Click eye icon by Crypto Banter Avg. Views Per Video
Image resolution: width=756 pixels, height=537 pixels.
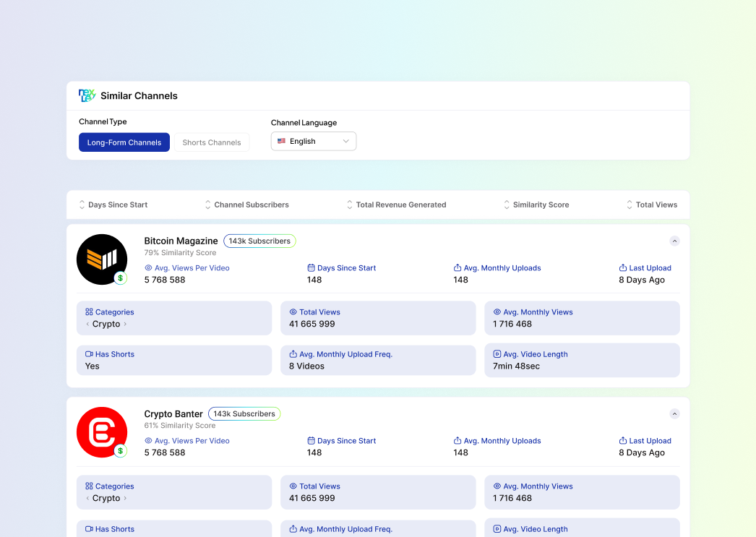coord(148,441)
